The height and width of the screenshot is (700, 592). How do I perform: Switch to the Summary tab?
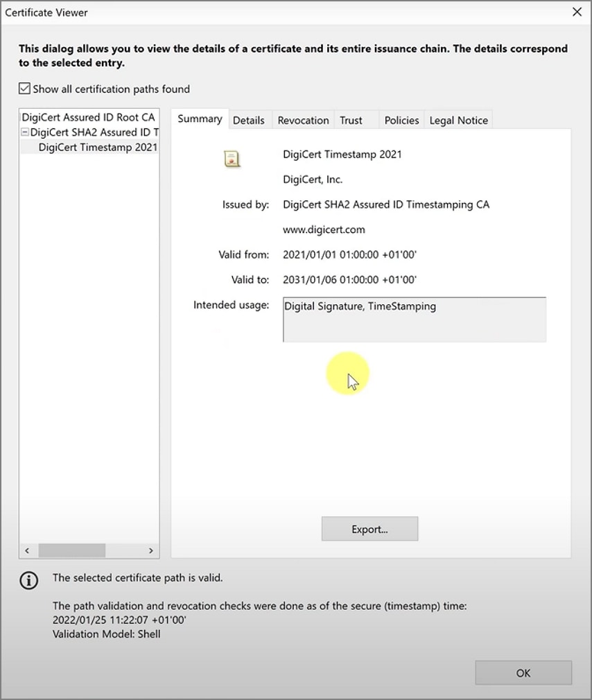(x=200, y=119)
